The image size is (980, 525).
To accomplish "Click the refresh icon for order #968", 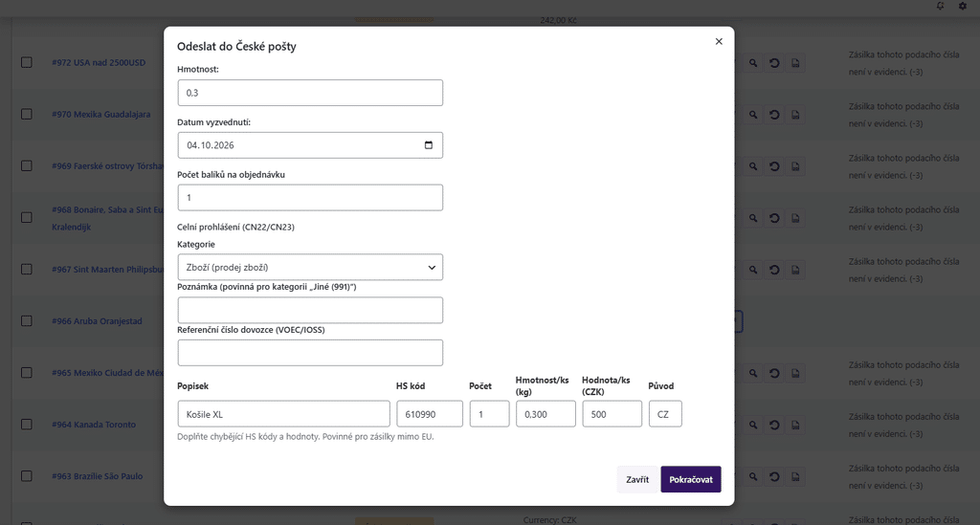I will tap(774, 218).
